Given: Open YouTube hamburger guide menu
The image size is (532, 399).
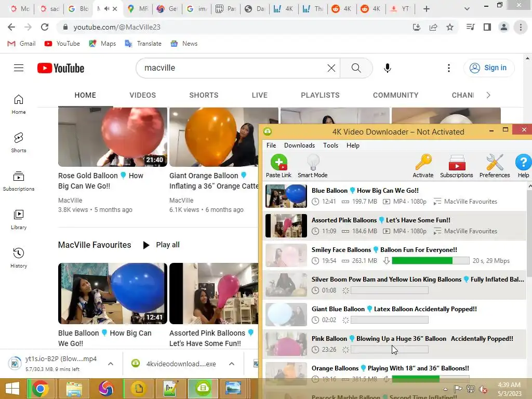Looking at the screenshot, I should point(19,68).
